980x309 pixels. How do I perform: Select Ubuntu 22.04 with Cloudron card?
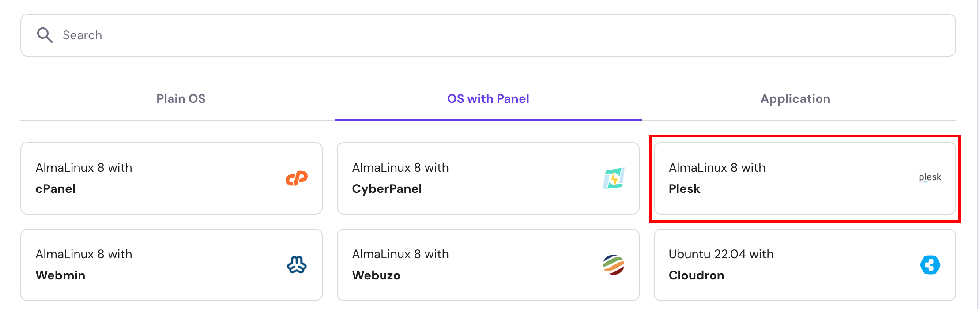(804, 265)
